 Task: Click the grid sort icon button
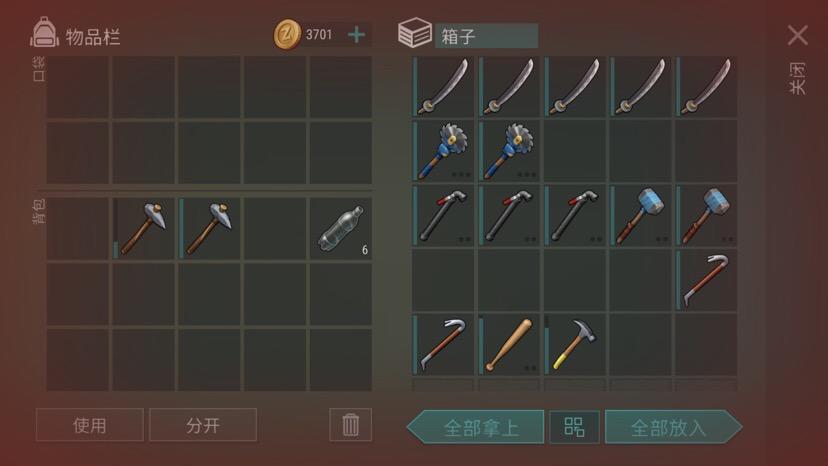click(x=575, y=427)
